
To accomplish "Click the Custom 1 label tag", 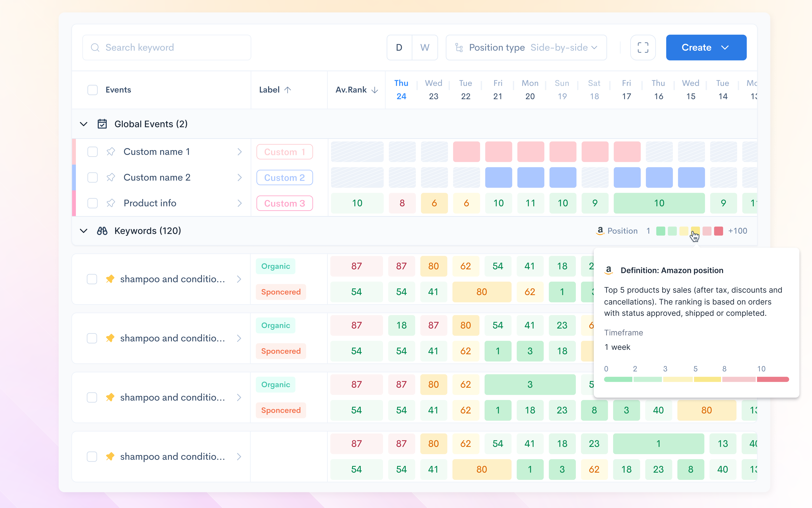I will [284, 152].
